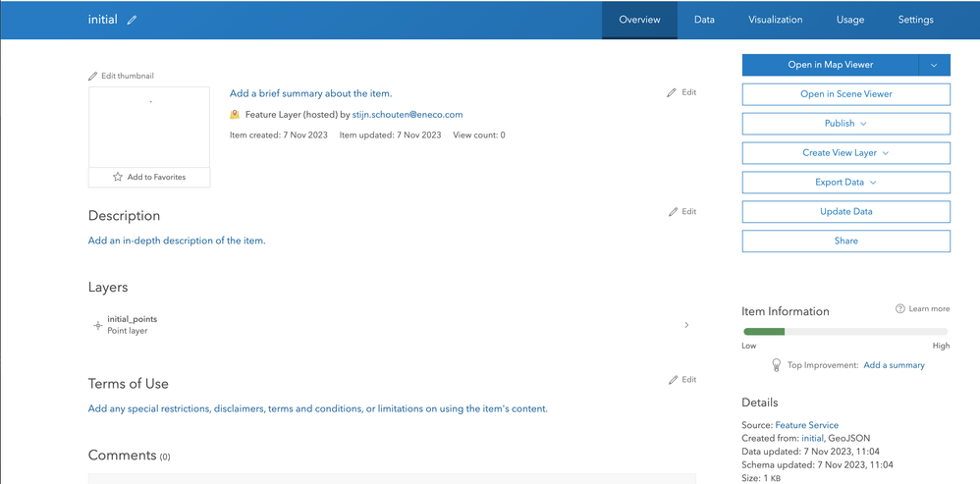The image size is (980, 484).
Task: Switch to the Data tab
Action: [x=704, y=20]
